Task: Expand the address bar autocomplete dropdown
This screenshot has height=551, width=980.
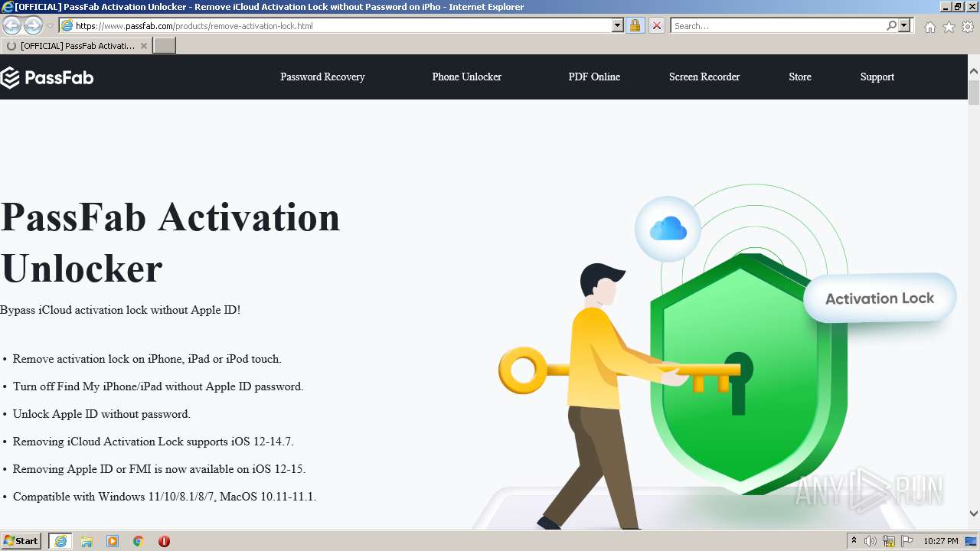Action: point(618,26)
